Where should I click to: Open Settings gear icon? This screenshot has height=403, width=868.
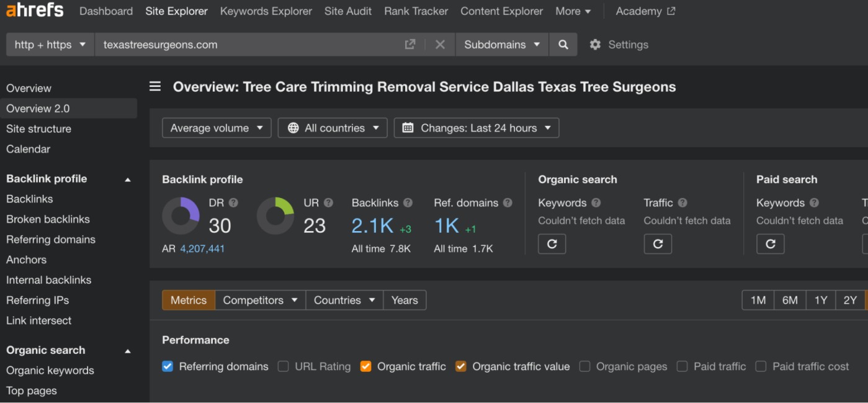pos(595,45)
